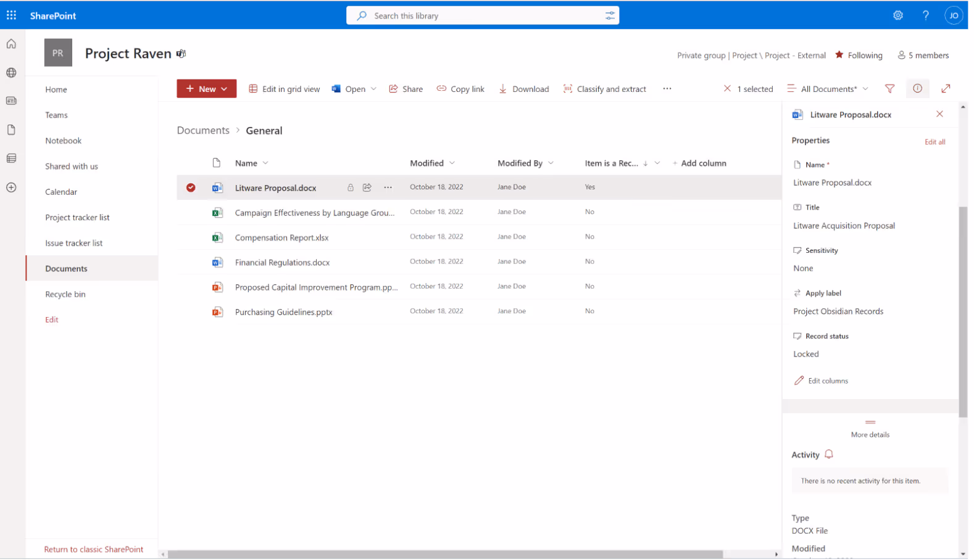Click the PR site logo tile
This screenshot has height=560, width=974.
(x=58, y=53)
